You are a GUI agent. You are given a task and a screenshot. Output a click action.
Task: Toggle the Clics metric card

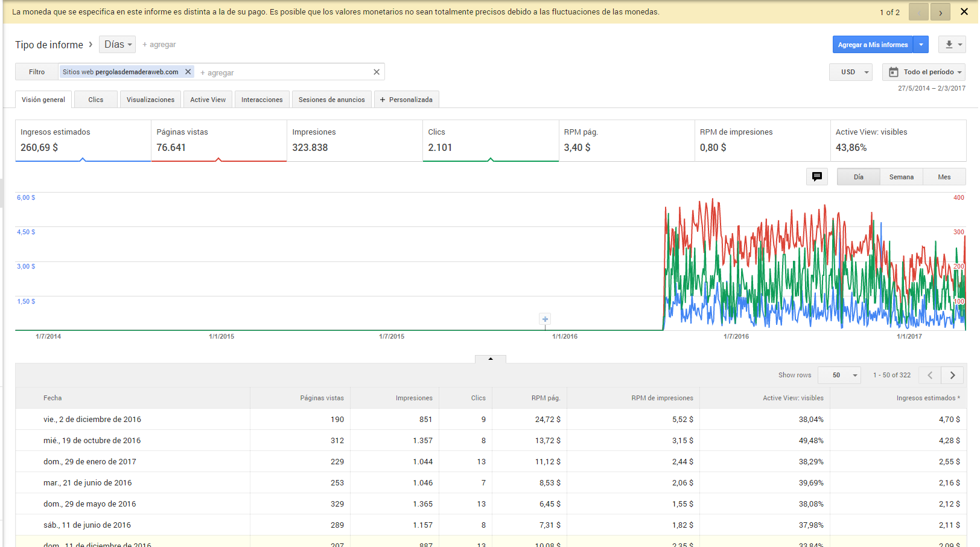[x=490, y=141]
